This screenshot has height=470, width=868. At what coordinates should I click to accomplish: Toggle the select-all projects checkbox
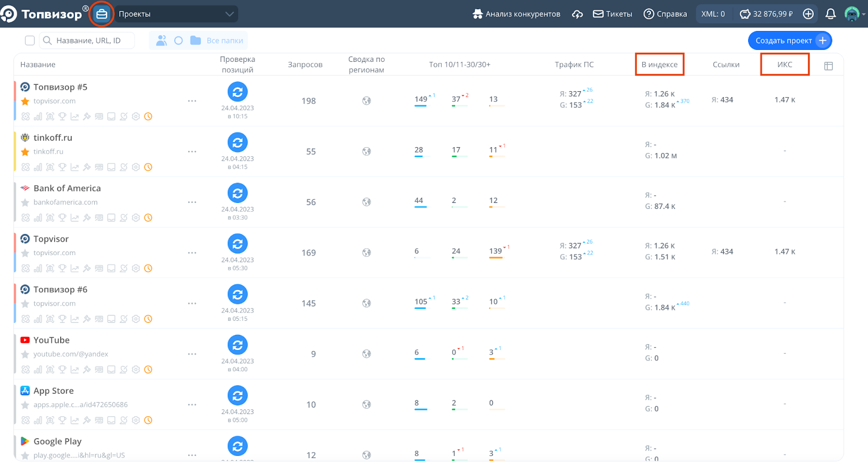[30, 41]
